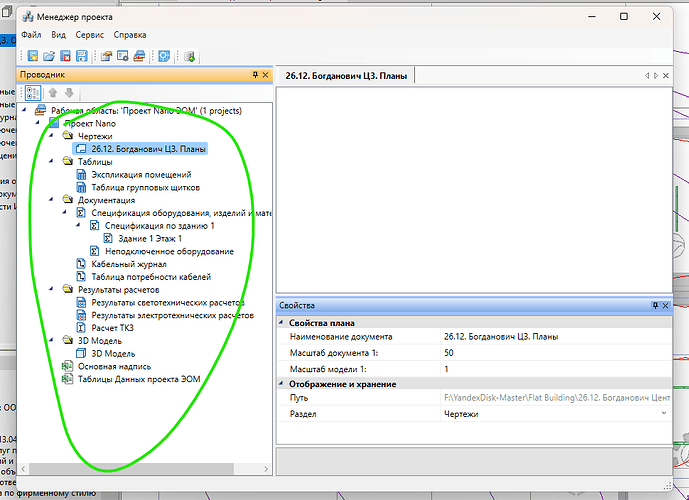Click the Кабельный журнал document icon
This screenshot has width=689, height=500.
click(x=81, y=264)
